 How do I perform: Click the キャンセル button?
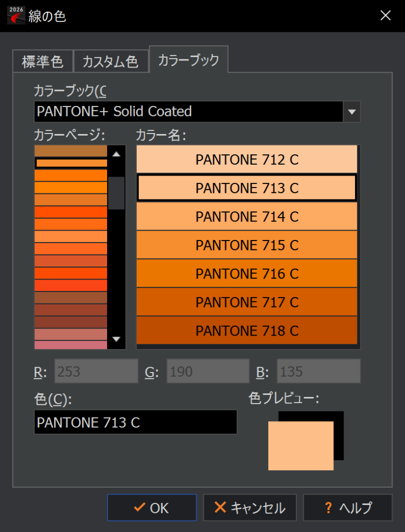coord(250,508)
